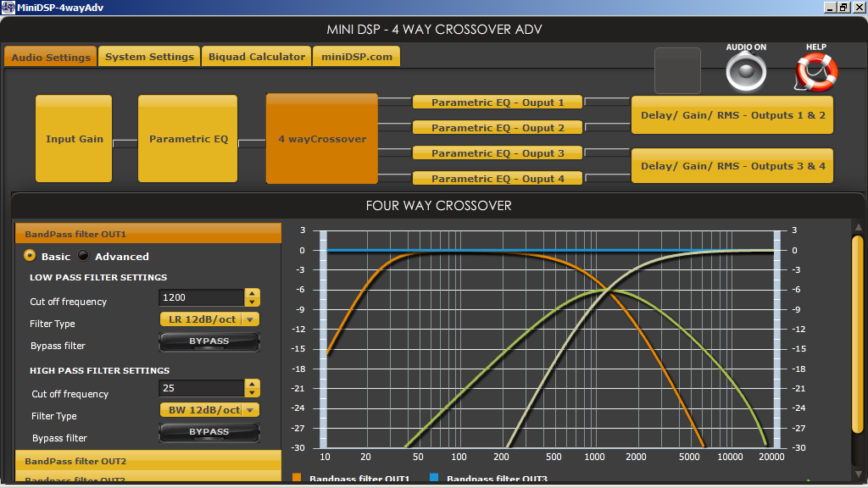This screenshot has width=868, height=488.
Task: Open the System Settings tab
Action: click(149, 57)
